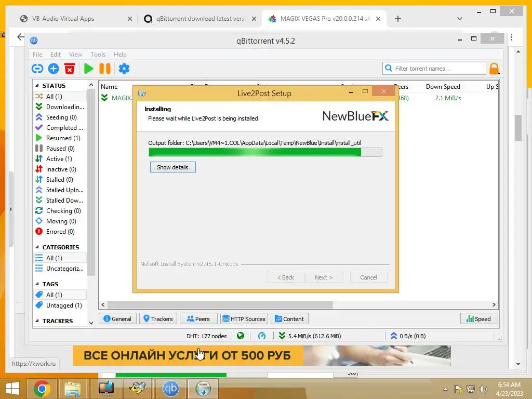Click the kwork.ru advertisement banner
This screenshot has height=399, width=532.
coord(262,355)
